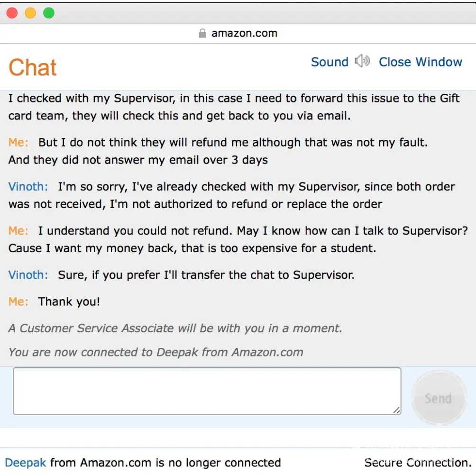The width and height of the screenshot is (476, 474).
Task: Click the speaker sound icon
Action: coord(362,61)
